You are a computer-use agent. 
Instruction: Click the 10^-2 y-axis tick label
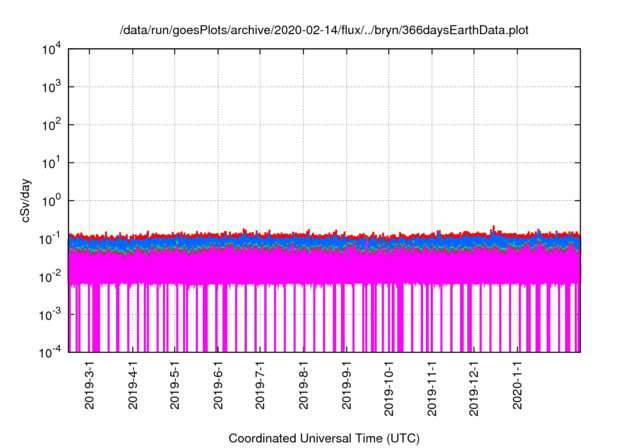(50, 277)
